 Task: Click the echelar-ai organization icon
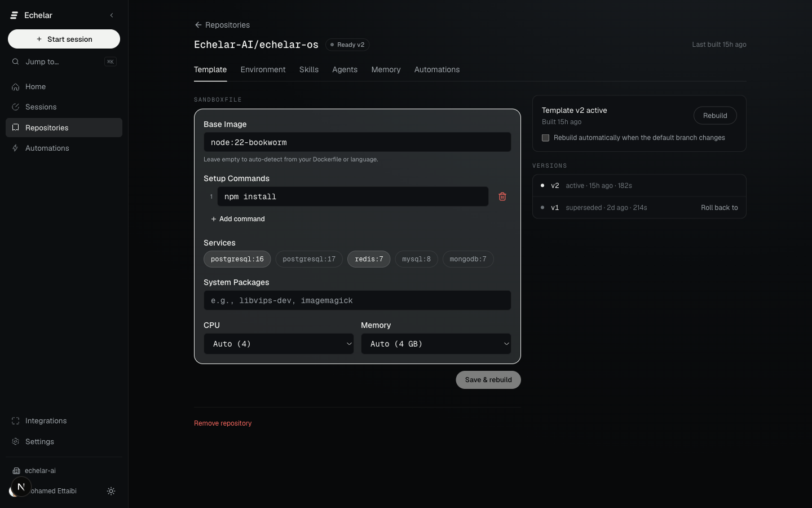[16, 470]
